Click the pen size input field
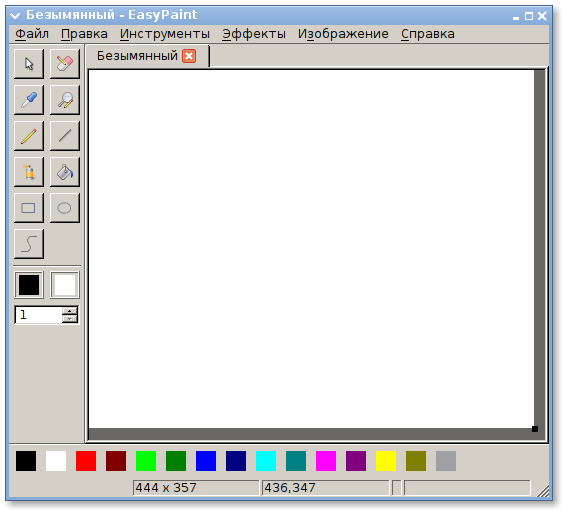The width and height of the screenshot is (562, 510). click(38, 315)
